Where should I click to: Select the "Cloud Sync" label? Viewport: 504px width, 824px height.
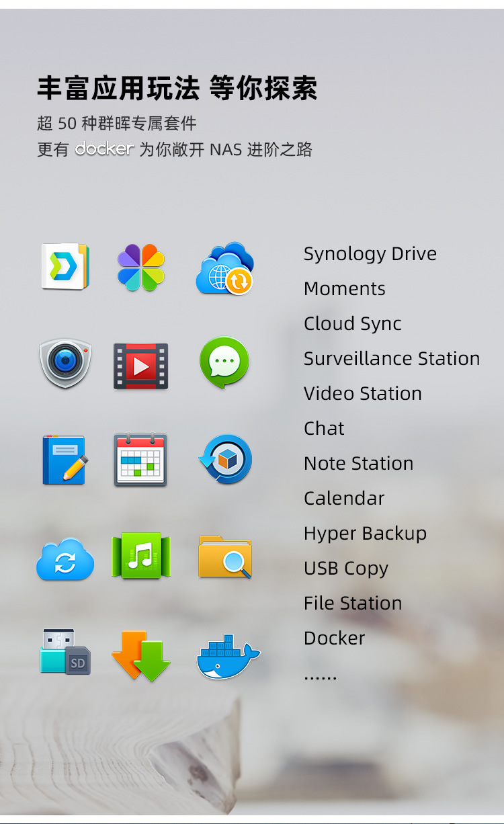[353, 324]
